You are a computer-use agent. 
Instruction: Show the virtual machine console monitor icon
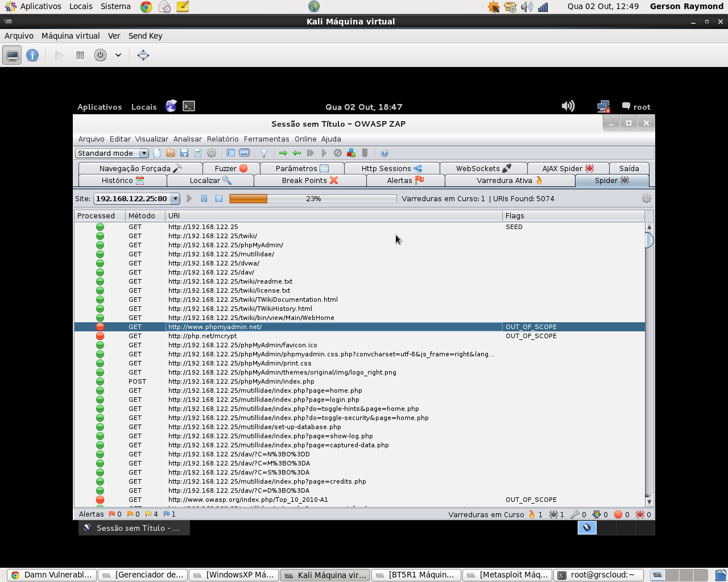13,55
